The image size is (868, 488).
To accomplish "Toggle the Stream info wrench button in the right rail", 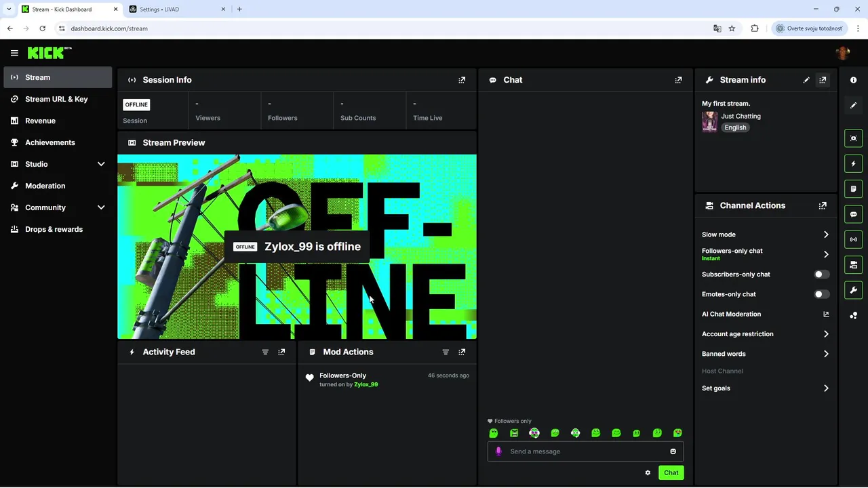I will pos(853,290).
